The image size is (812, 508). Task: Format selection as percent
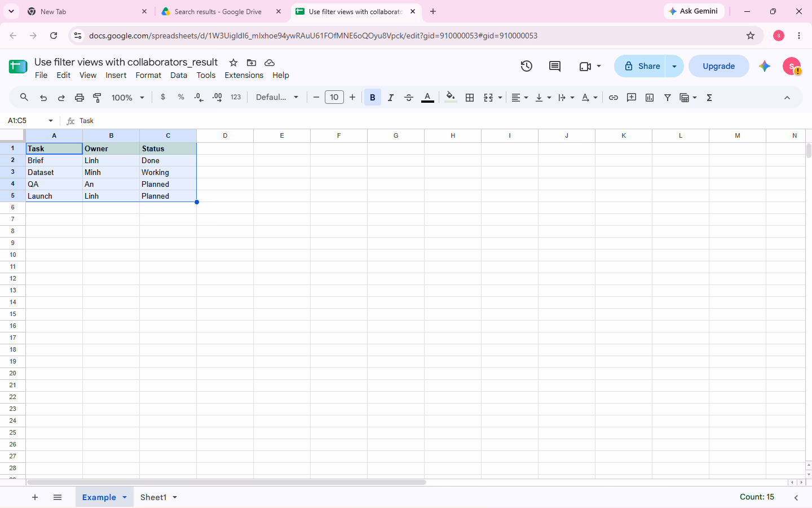click(181, 98)
